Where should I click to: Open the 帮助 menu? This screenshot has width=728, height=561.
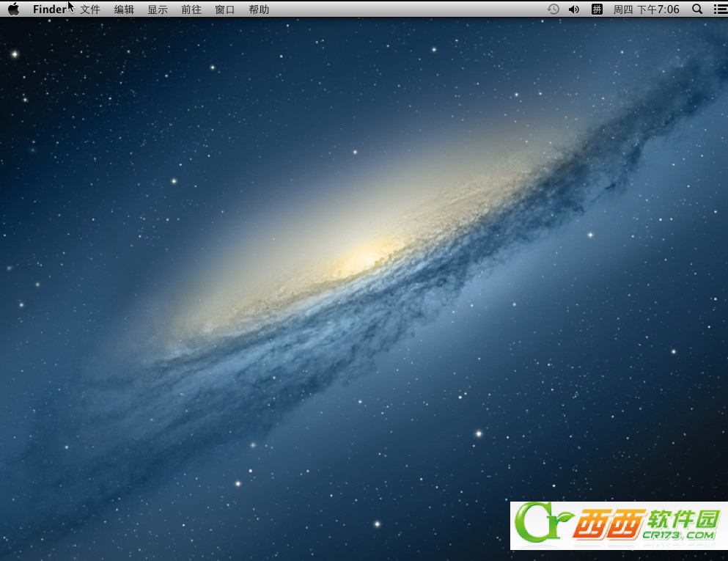click(x=259, y=10)
